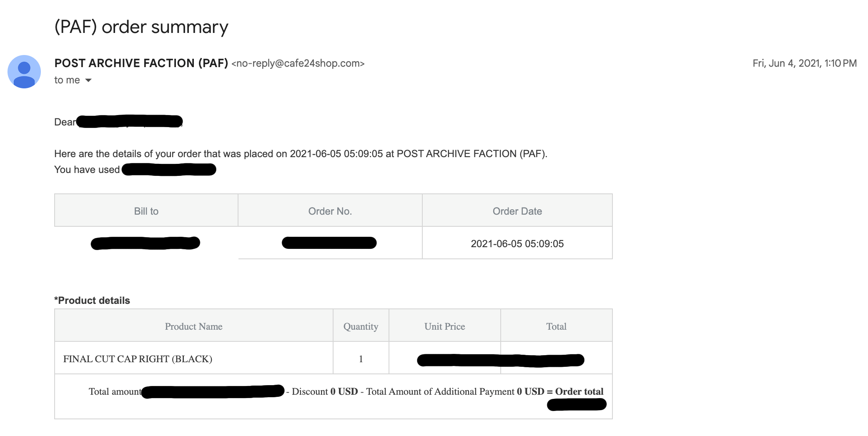The image size is (868, 436).
Task: Click the Fri, Jun 4, 2021 timestamp
Action: click(x=804, y=63)
